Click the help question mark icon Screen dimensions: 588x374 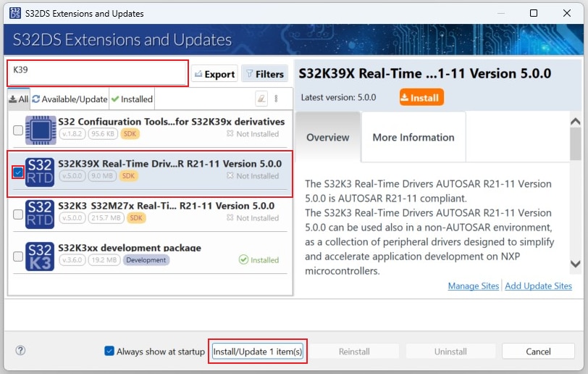click(20, 351)
